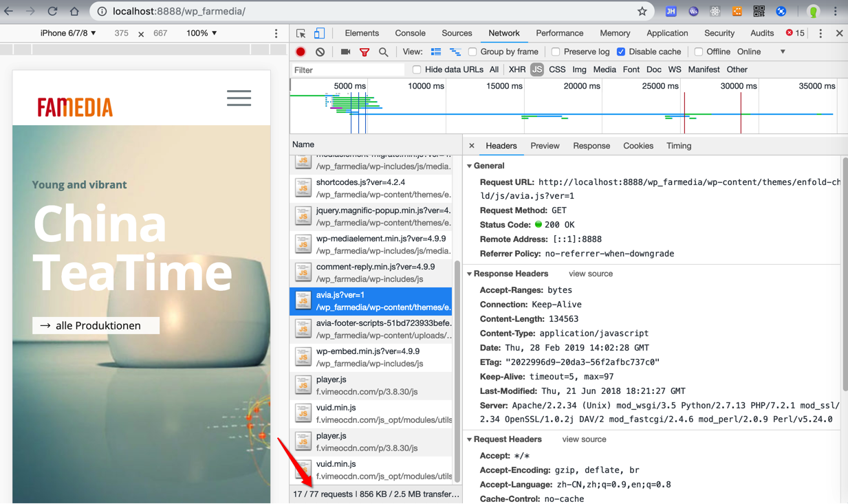This screenshot has width=848, height=504.
Task: Clear the network log
Action: (320, 52)
